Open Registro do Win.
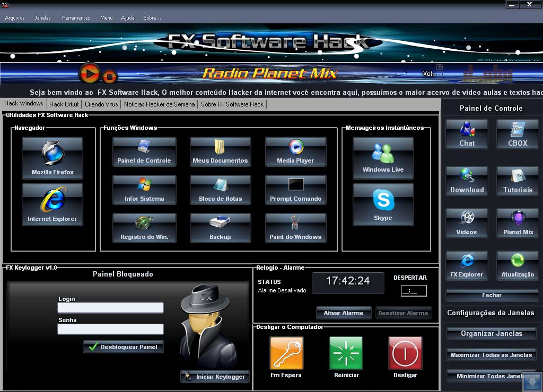 click(x=144, y=228)
